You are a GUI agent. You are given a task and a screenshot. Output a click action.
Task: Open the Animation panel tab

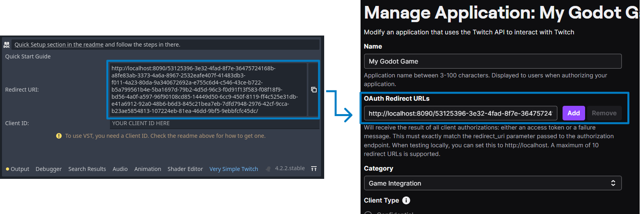147,169
